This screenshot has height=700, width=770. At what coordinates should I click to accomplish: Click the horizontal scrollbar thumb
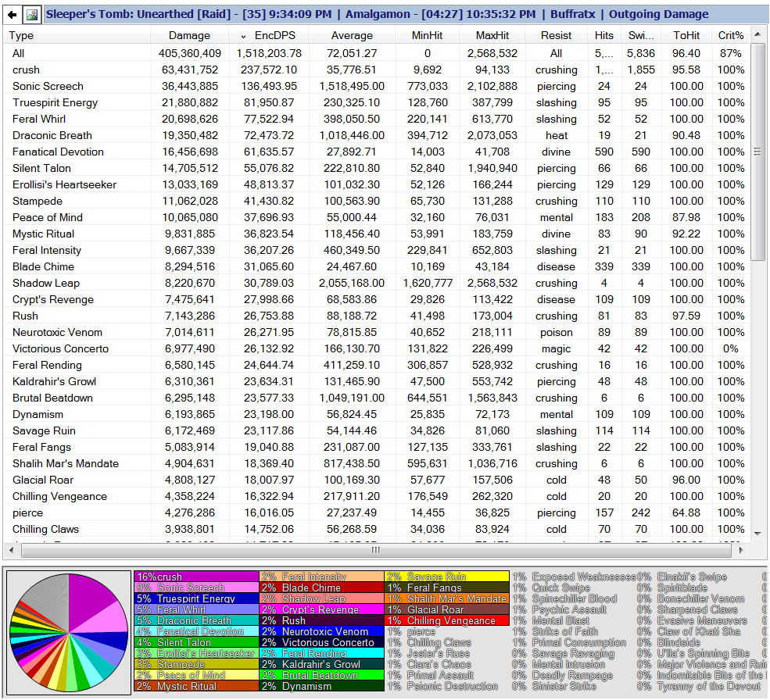click(376, 550)
